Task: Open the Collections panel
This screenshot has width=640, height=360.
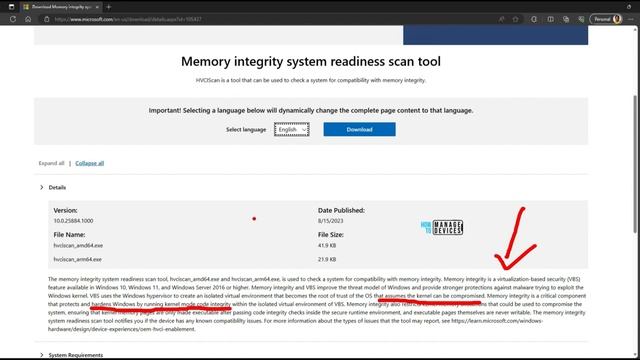Action: click(566, 19)
